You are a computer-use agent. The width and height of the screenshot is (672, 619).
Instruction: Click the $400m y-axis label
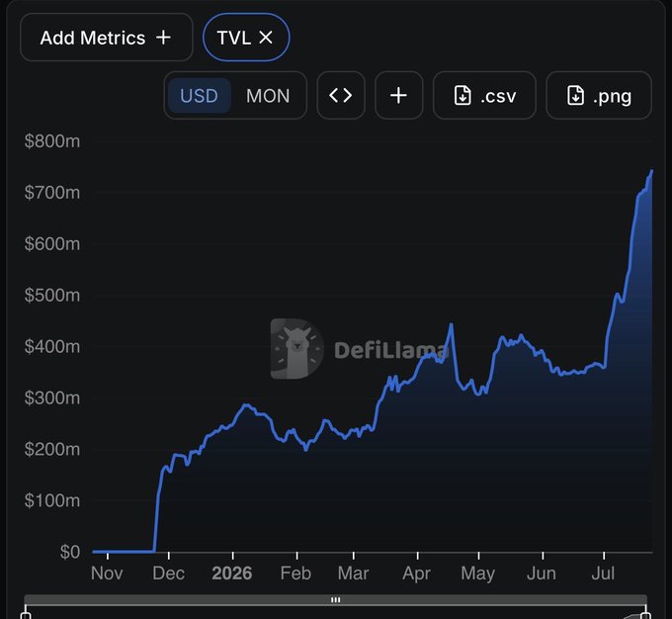tap(52, 346)
